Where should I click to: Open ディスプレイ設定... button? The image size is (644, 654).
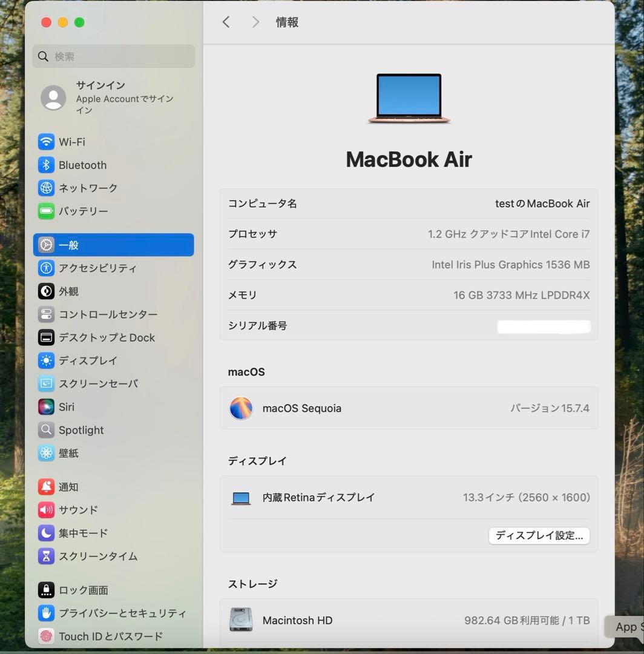[539, 535]
